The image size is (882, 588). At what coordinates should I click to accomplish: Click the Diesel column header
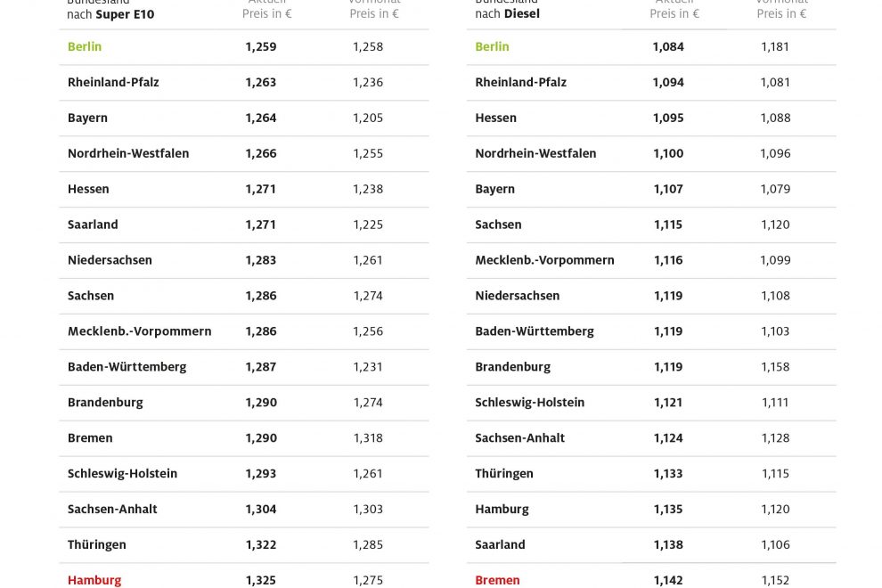pos(521,14)
